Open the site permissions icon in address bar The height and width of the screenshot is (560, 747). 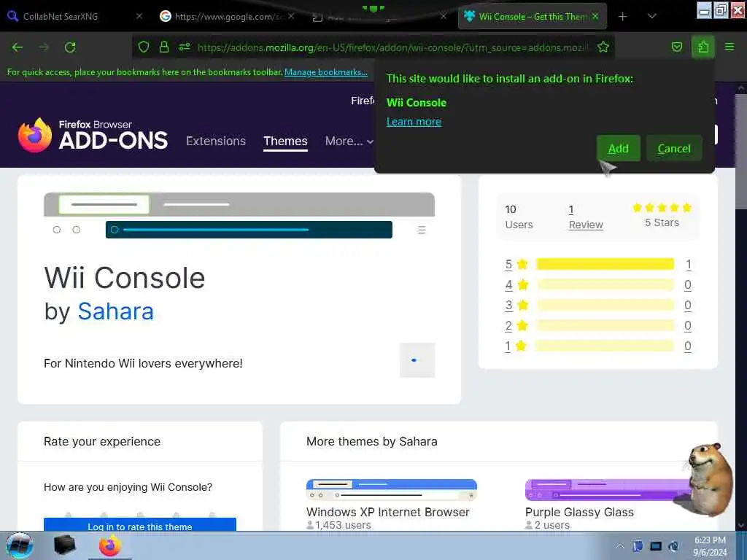(185, 47)
